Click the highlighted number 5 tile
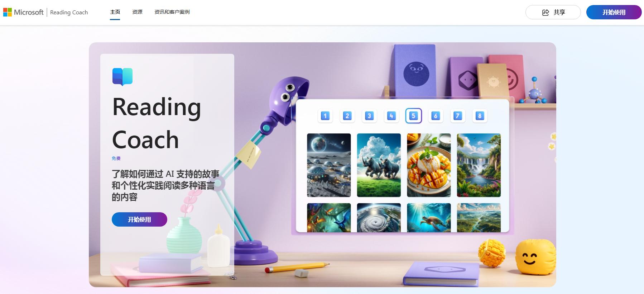644x294 pixels. (413, 116)
